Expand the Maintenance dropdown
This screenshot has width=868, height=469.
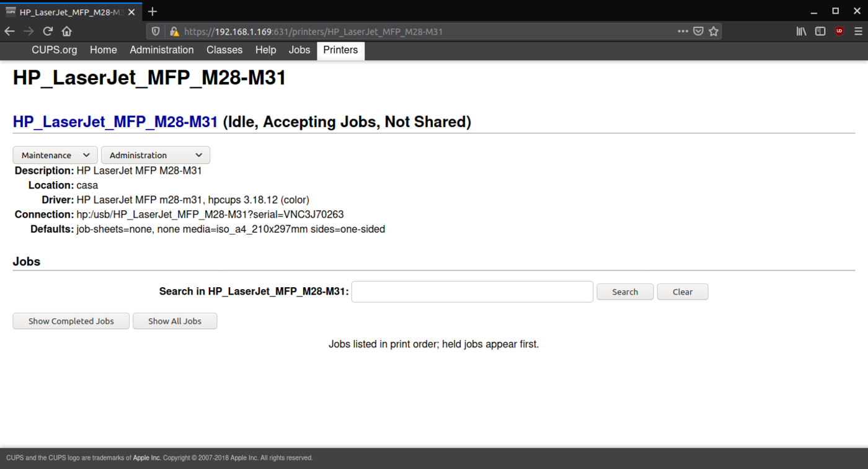(x=55, y=155)
